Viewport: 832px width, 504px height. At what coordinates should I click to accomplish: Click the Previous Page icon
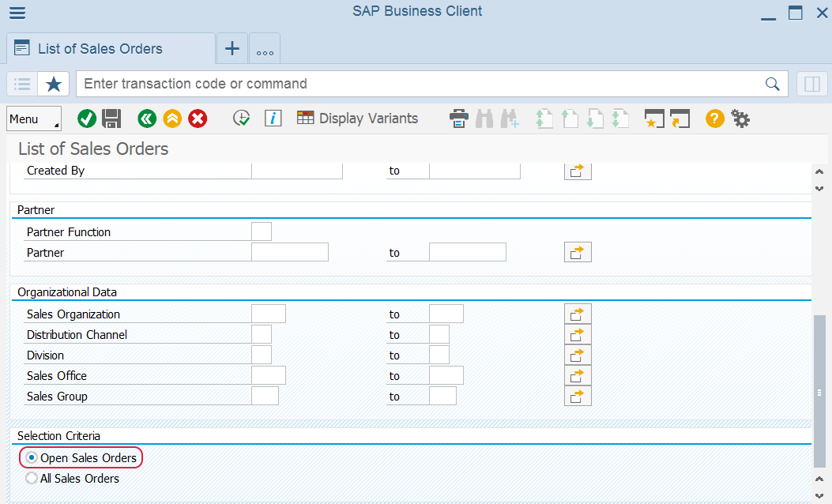[570, 118]
